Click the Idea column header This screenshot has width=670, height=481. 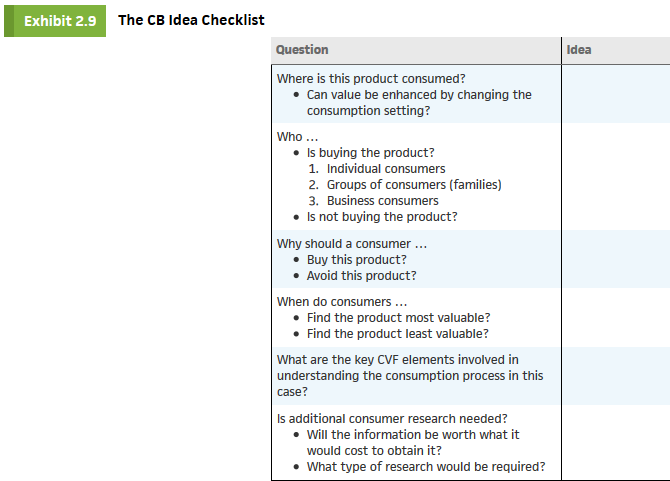tap(579, 50)
